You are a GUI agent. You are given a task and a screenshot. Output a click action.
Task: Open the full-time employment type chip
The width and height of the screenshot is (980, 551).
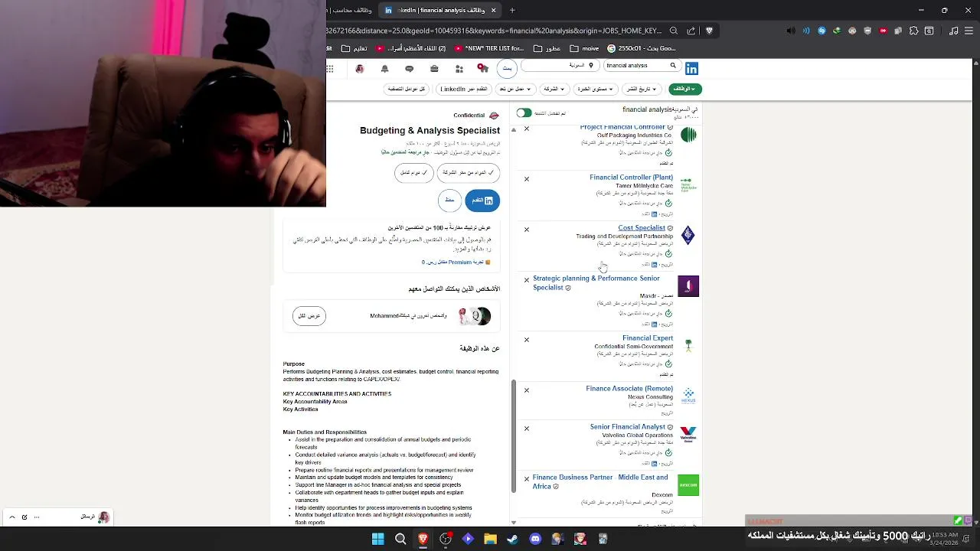414,173
